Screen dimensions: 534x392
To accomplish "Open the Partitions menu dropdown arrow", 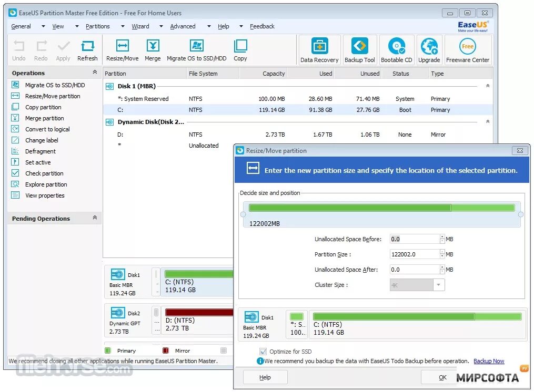I will (123, 26).
